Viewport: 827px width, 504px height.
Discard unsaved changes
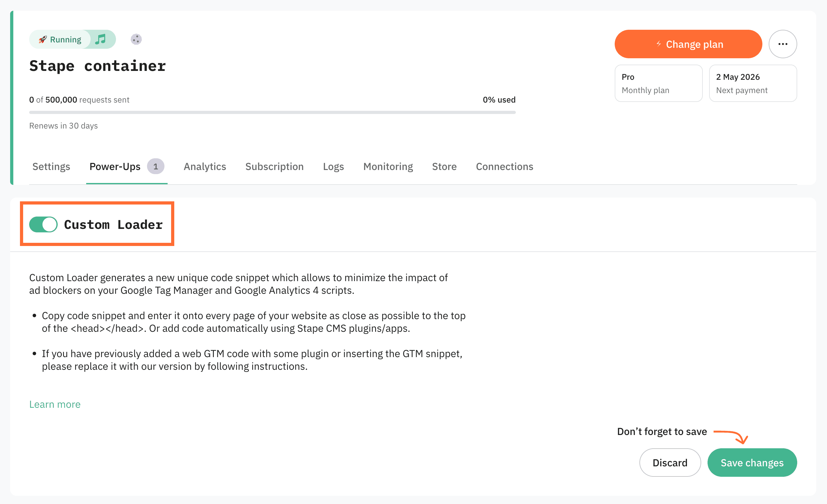point(670,463)
